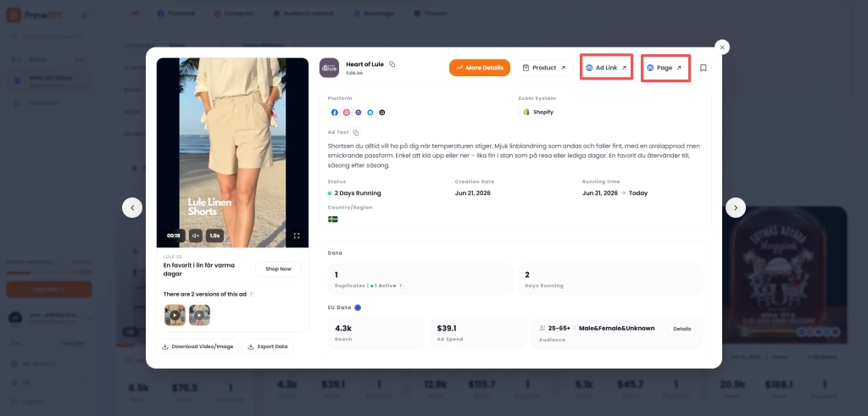
Task: Click the 00:19 video time indicator
Action: point(173,236)
